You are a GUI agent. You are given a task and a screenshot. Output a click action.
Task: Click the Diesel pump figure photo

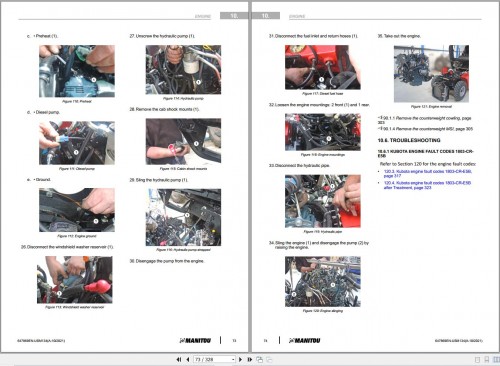click(77, 143)
